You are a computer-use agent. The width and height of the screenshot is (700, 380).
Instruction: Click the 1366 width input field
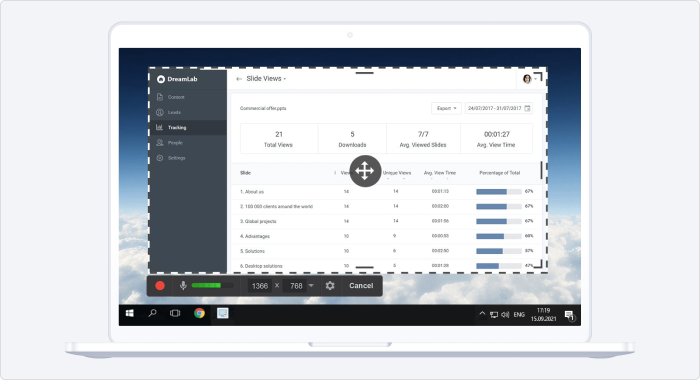click(x=260, y=286)
